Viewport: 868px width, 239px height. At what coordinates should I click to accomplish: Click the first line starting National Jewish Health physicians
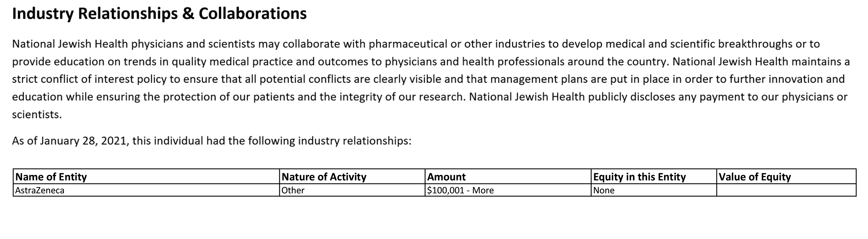click(x=416, y=44)
